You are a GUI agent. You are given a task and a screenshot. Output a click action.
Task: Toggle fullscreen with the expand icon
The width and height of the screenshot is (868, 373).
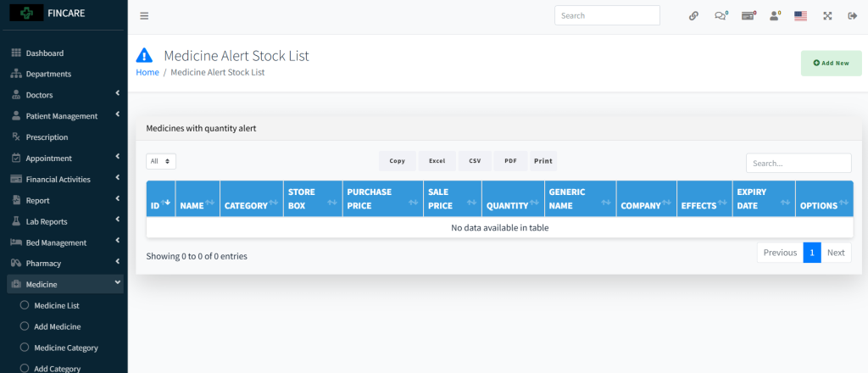(x=827, y=15)
